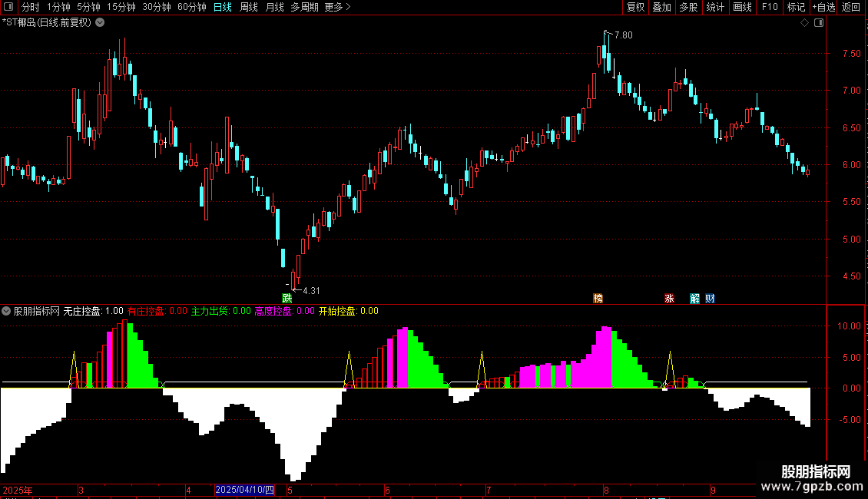
Task: Select the 1分钟 period
Action: click(58, 7)
